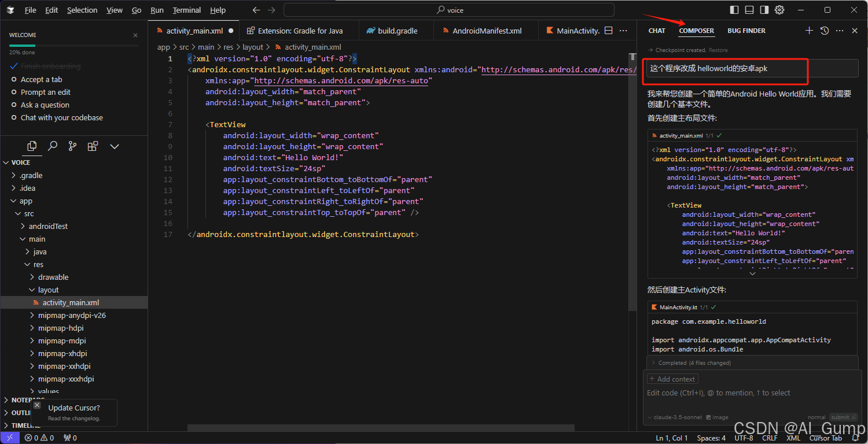This screenshot has height=444, width=868.
Task: Click the submit button in composer
Action: pos(843,417)
